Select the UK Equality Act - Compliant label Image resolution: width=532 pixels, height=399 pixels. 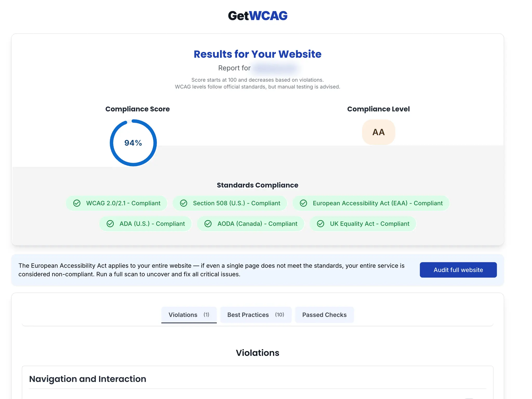pyautogui.click(x=369, y=224)
